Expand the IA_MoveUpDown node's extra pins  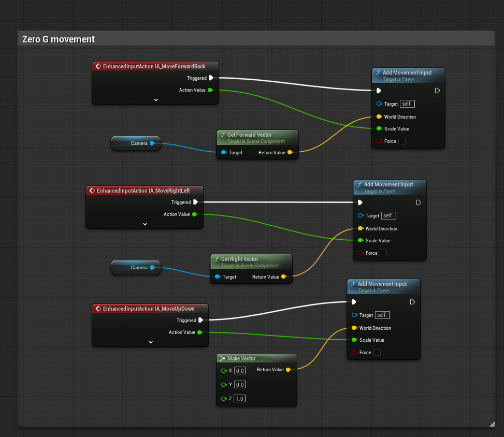pos(150,342)
